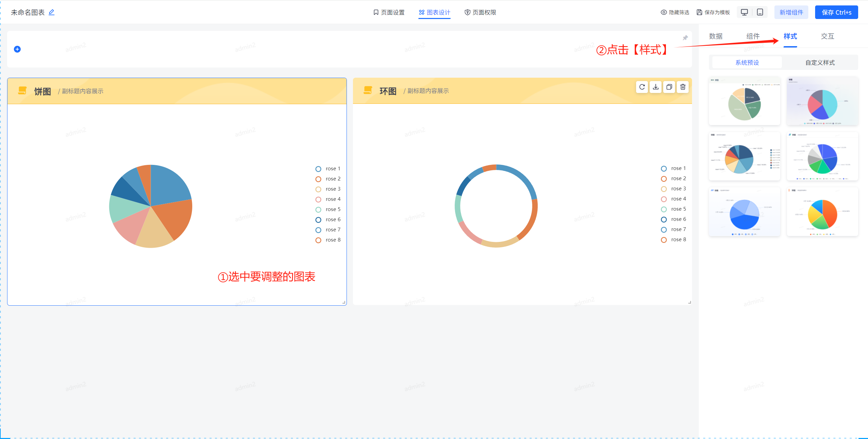Viewport: 868px width, 439px height.
Task: Open the 组件 panel tab
Action: pos(753,36)
